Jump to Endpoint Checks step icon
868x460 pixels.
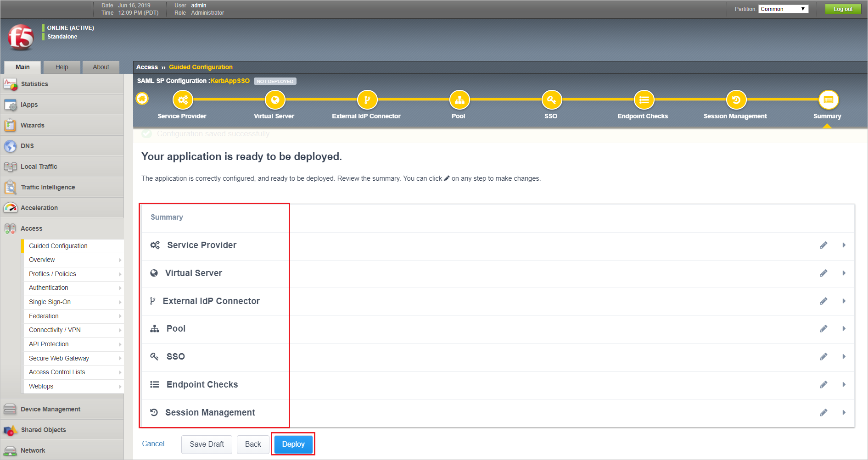click(x=644, y=100)
